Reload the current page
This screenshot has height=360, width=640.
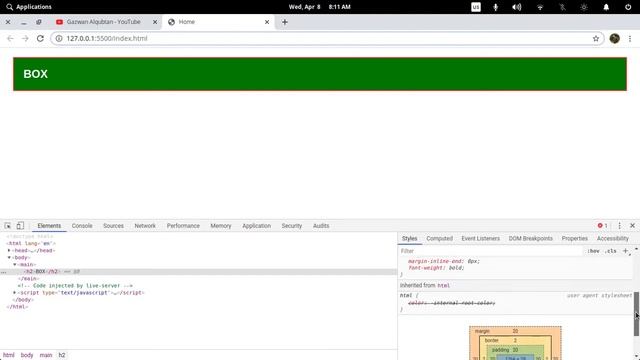coord(40,38)
